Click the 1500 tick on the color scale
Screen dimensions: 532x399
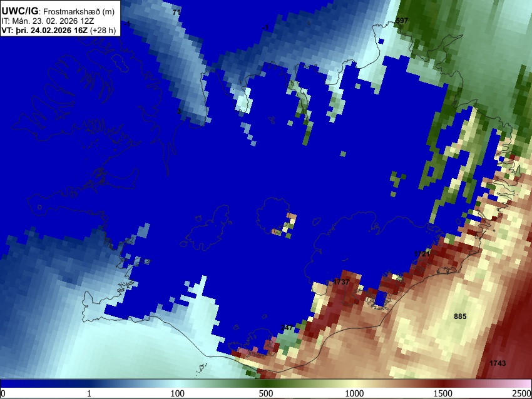(443, 393)
